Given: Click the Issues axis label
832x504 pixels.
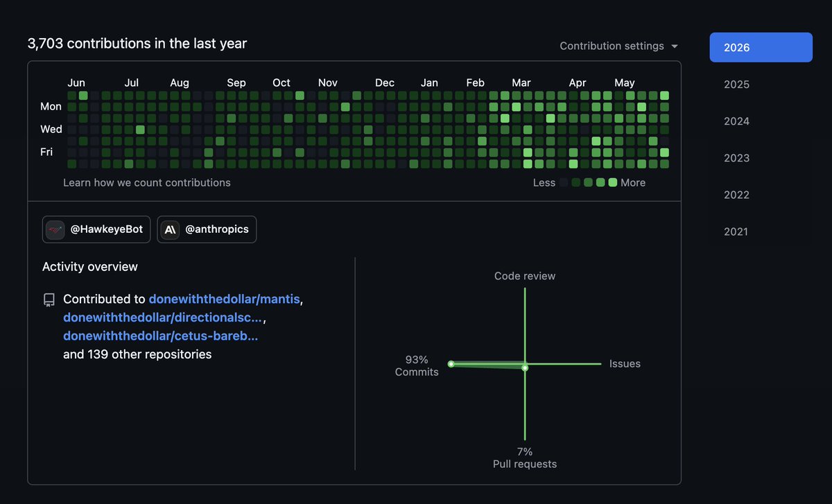Looking at the screenshot, I should pyautogui.click(x=625, y=363).
